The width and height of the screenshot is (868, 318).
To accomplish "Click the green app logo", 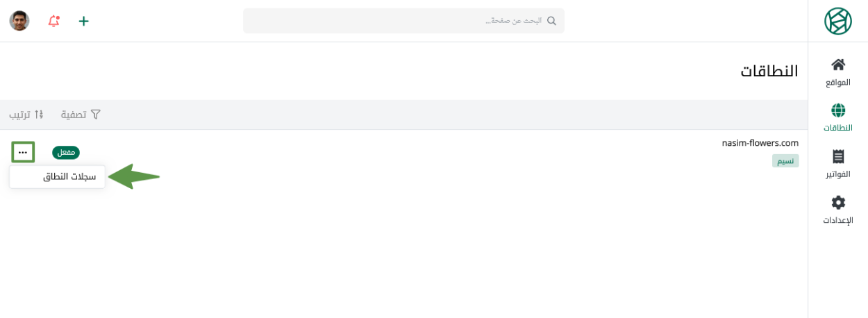I will coord(837,21).
